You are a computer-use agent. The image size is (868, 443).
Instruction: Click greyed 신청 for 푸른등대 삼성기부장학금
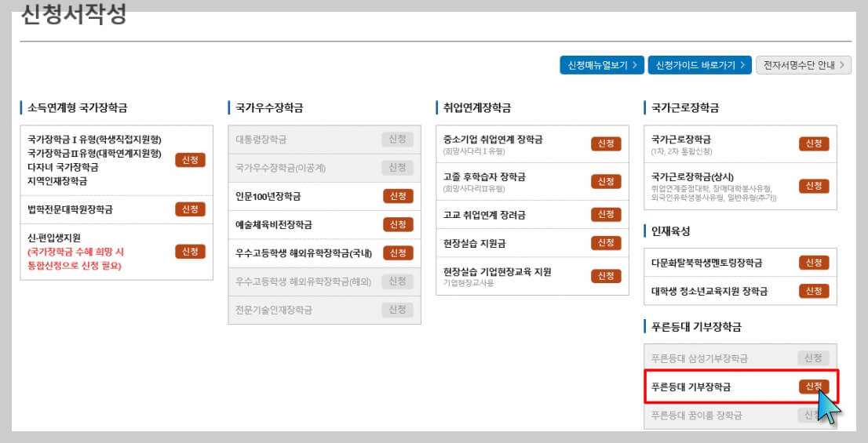click(813, 358)
